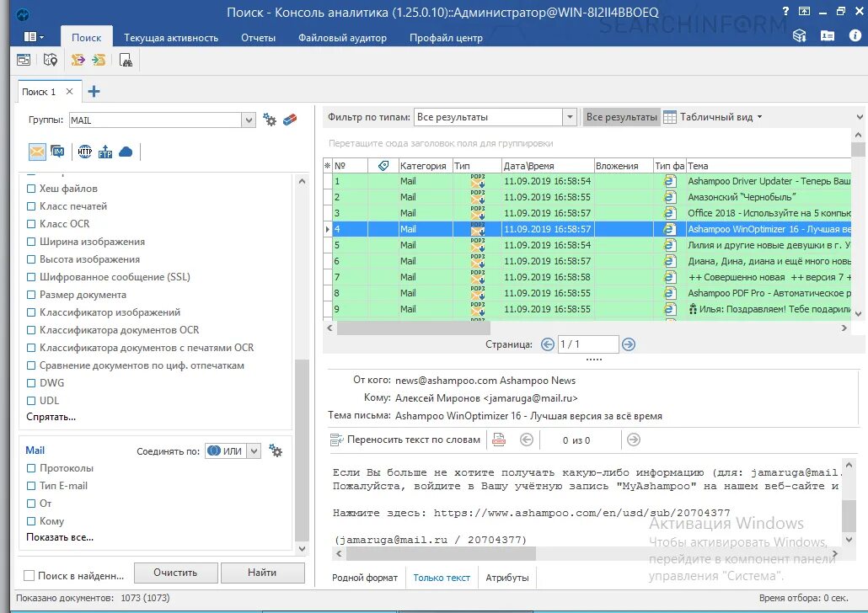This screenshot has height=613, width=868.
Task: Click the first orange arrows toolbar icon
Action: [78, 60]
